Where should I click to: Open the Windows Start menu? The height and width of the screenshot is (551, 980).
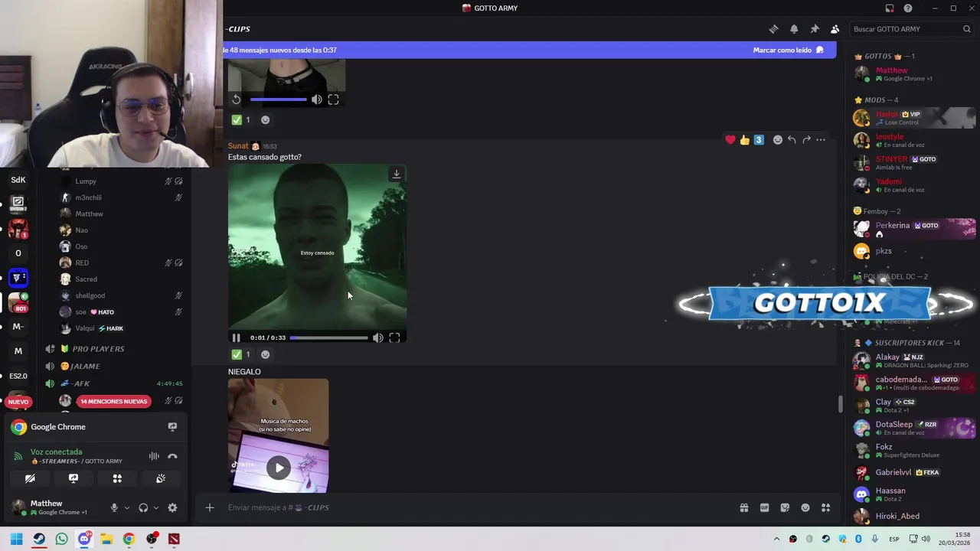(17, 539)
